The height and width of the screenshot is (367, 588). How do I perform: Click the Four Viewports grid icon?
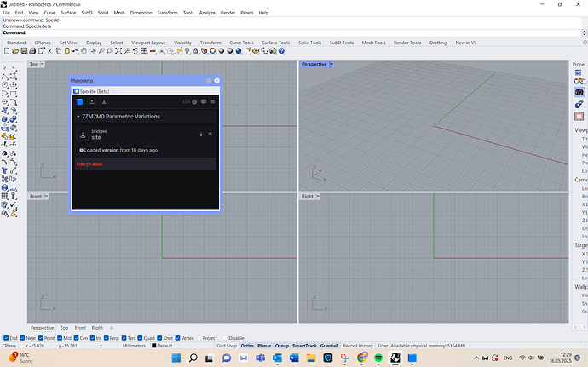(x=144, y=51)
